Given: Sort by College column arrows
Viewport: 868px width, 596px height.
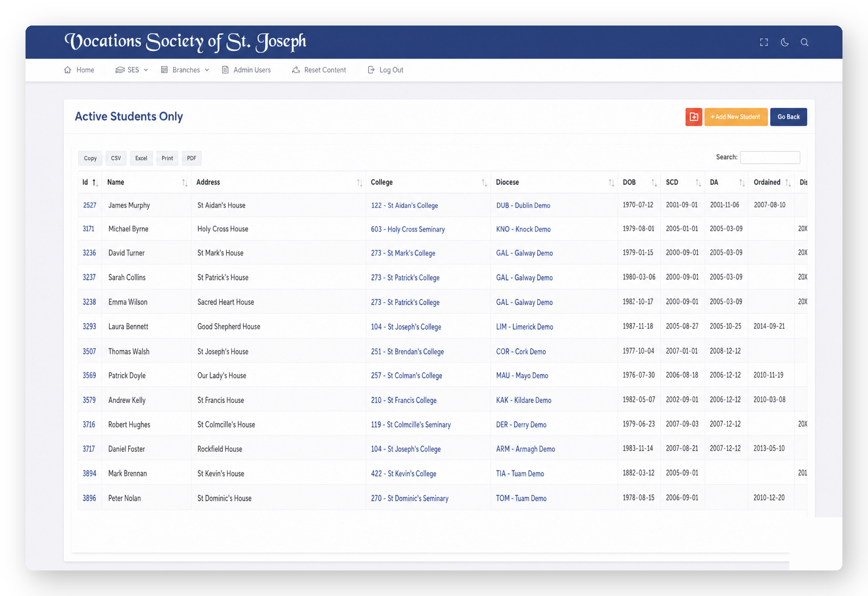Looking at the screenshot, I should [x=484, y=183].
